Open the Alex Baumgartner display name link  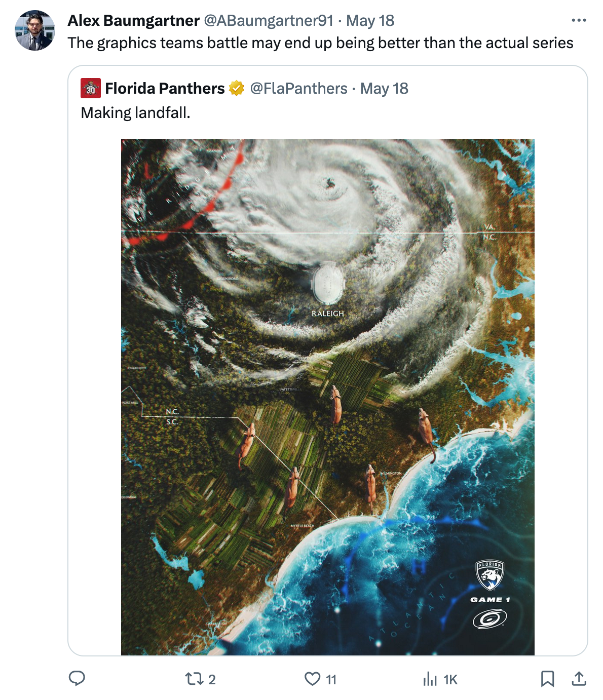click(134, 21)
